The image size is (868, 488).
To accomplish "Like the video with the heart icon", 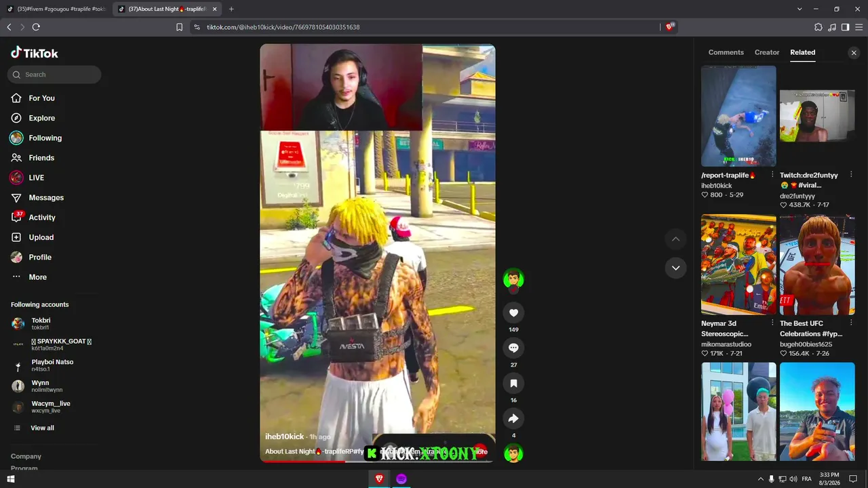I will pyautogui.click(x=513, y=312).
